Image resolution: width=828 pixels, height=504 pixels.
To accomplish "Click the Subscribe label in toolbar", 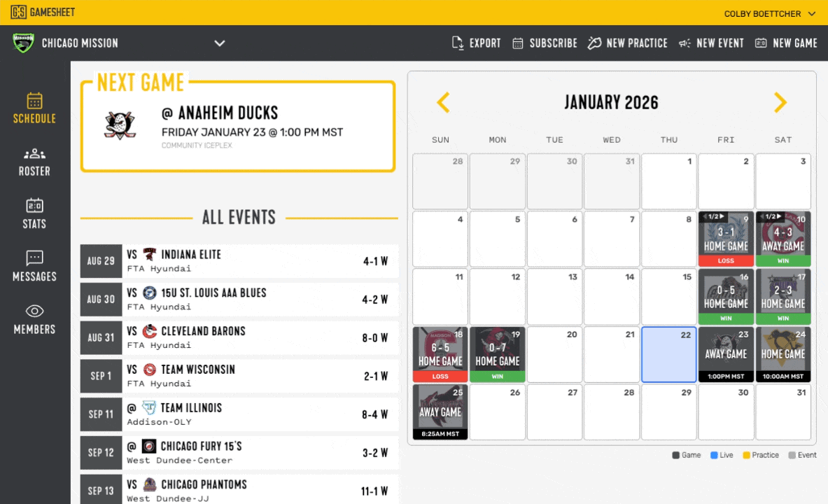I will point(554,43).
